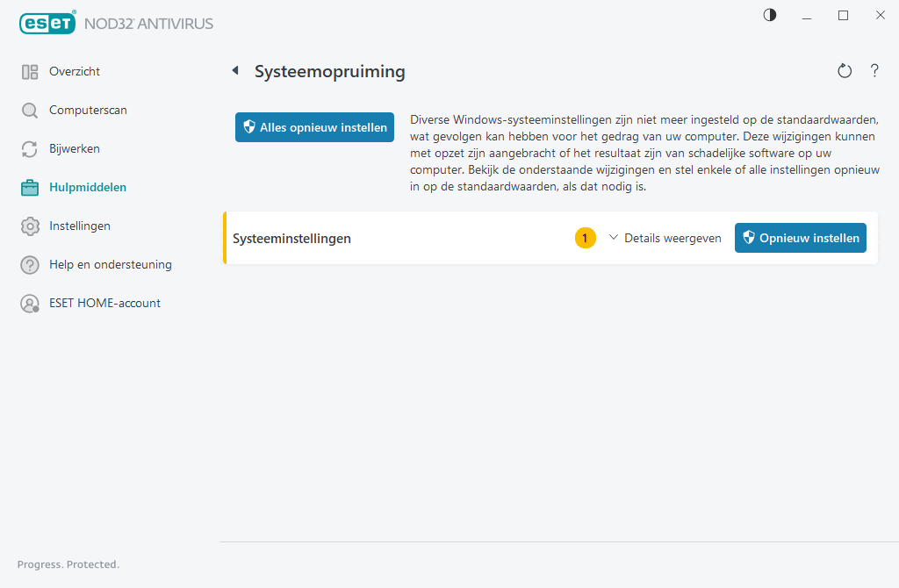The width and height of the screenshot is (899, 588).
Task: Toggle the dark mode contrast icon
Action: [x=769, y=15]
